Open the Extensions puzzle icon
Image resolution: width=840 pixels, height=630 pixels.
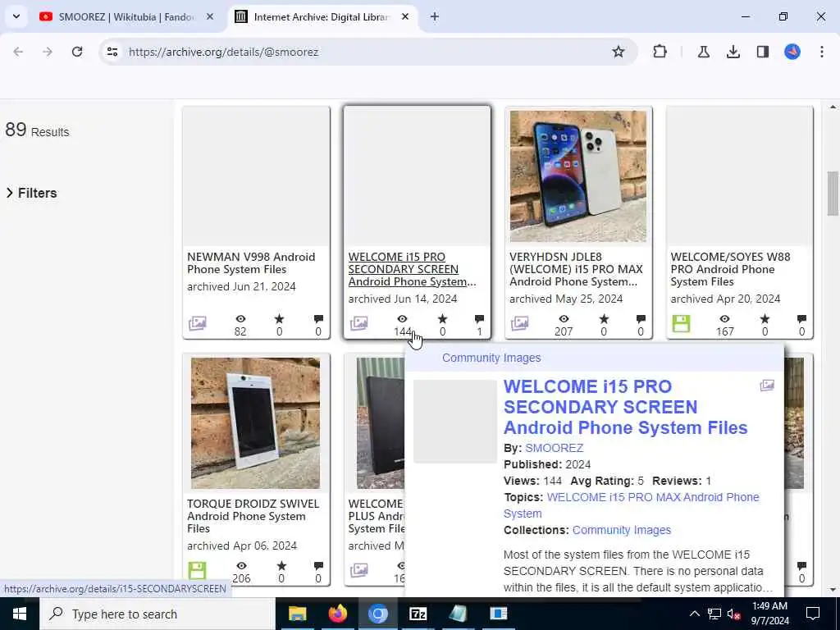pos(660,52)
